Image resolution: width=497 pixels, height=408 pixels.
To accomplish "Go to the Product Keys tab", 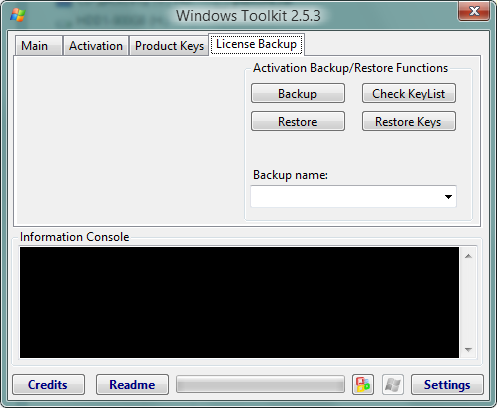I will click(x=169, y=46).
